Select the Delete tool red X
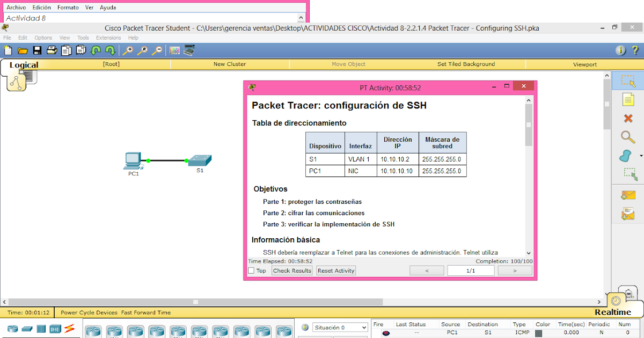 coord(627,118)
